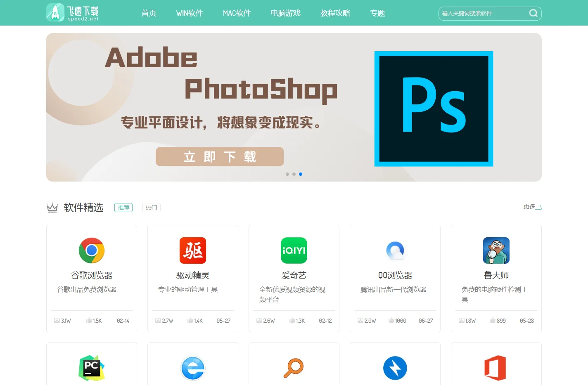Click the crown icon beside 软件精选
This screenshot has height=385, width=588.
point(52,208)
